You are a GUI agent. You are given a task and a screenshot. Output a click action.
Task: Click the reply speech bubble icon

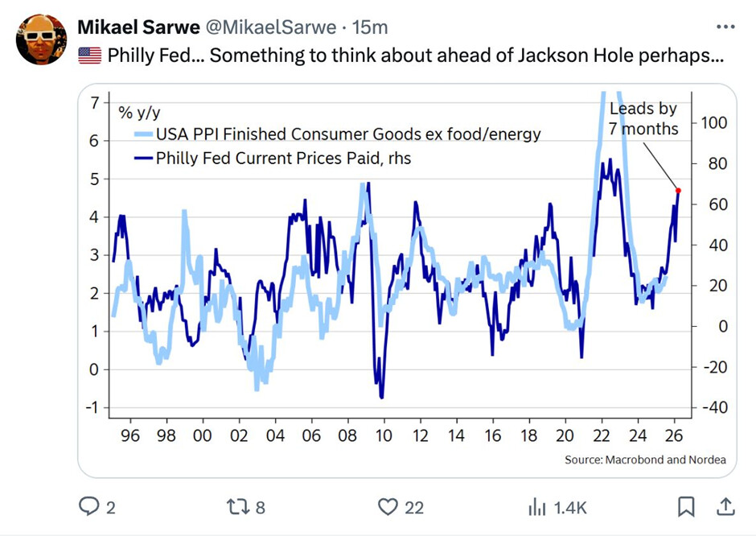(x=88, y=507)
